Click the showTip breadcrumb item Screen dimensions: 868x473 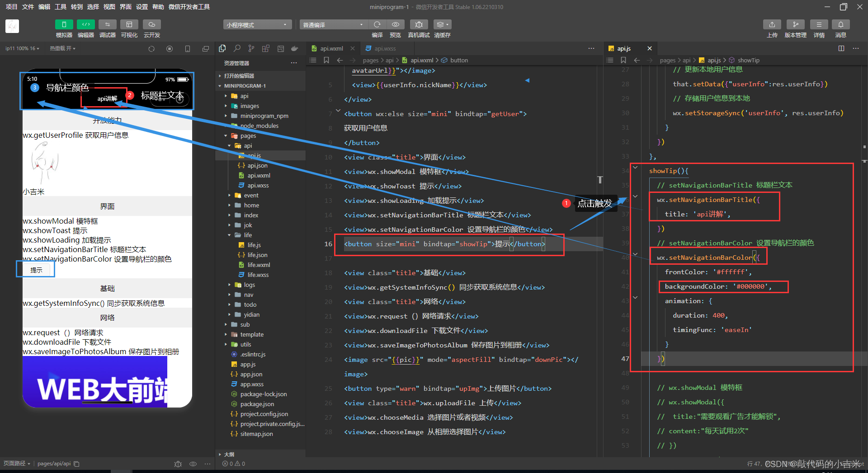[x=745, y=60]
